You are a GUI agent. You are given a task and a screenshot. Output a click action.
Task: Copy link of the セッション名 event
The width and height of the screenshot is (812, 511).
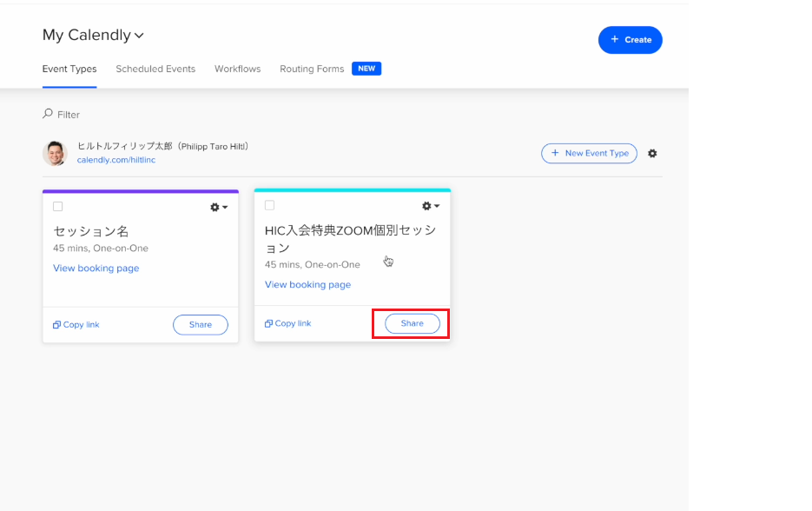click(76, 325)
